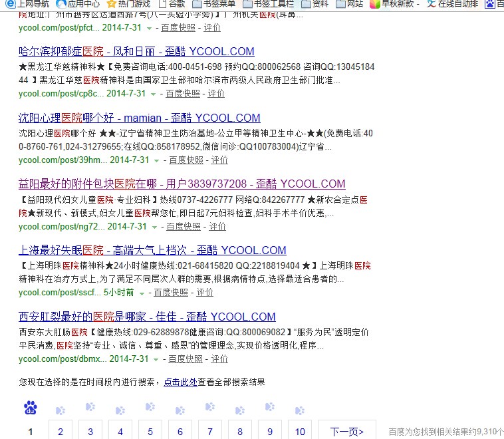The width and height of the screenshot is (504, 439).
Task: Click the paw icon above page 4
Action: point(120,410)
